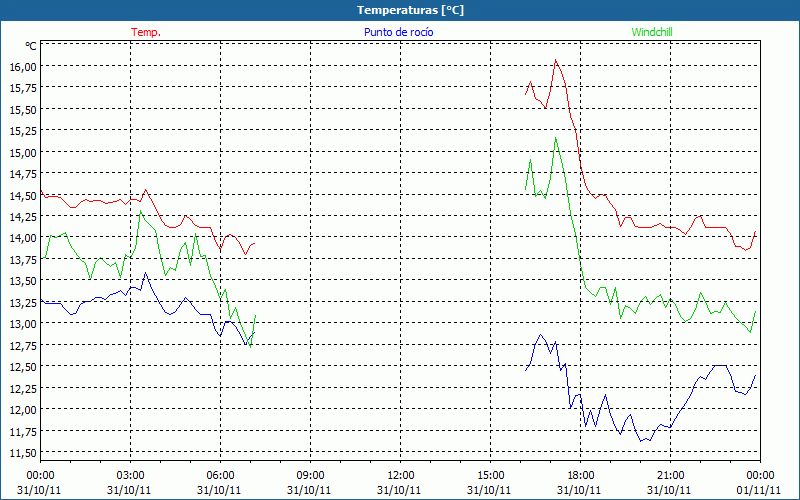
Task: Select the red 'Temp.' legend label
Action: pyautogui.click(x=146, y=32)
